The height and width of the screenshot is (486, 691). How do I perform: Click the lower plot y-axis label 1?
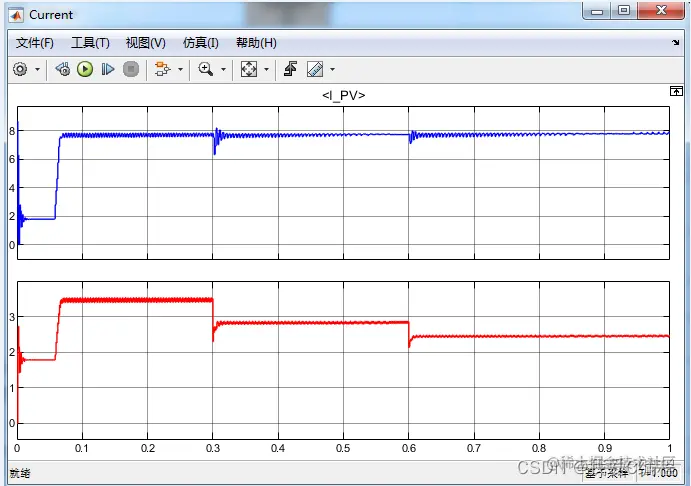[x=12, y=388]
